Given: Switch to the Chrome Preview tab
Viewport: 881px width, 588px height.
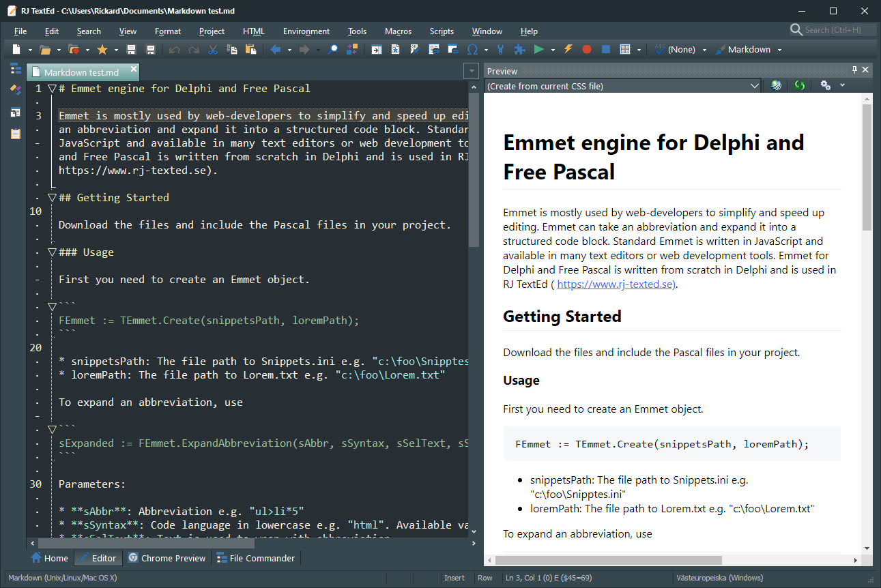Looking at the screenshot, I should (x=167, y=558).
